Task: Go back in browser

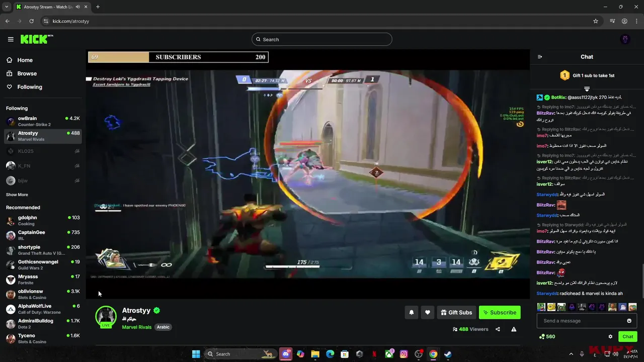Action: coord(7,21)
